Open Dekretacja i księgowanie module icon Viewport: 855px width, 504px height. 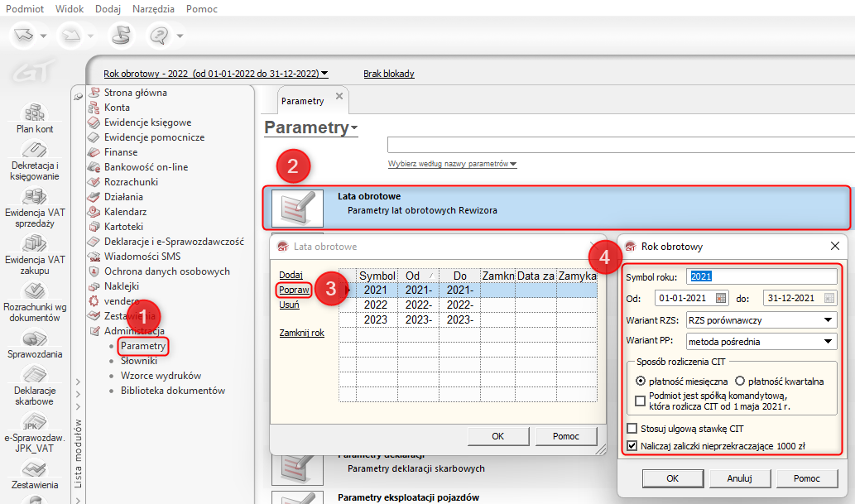[35, 149]
